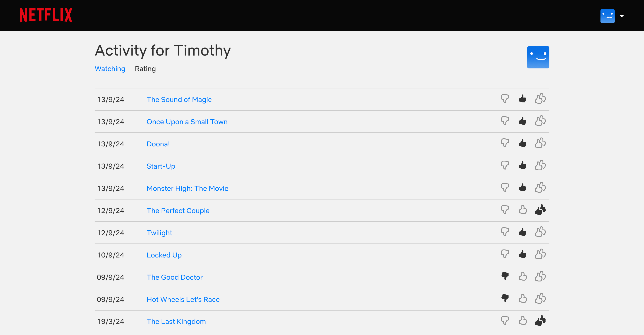This screenshot has width=644, height=335.
Task: Click the Netflix logo top left
Action: (46, 15)
